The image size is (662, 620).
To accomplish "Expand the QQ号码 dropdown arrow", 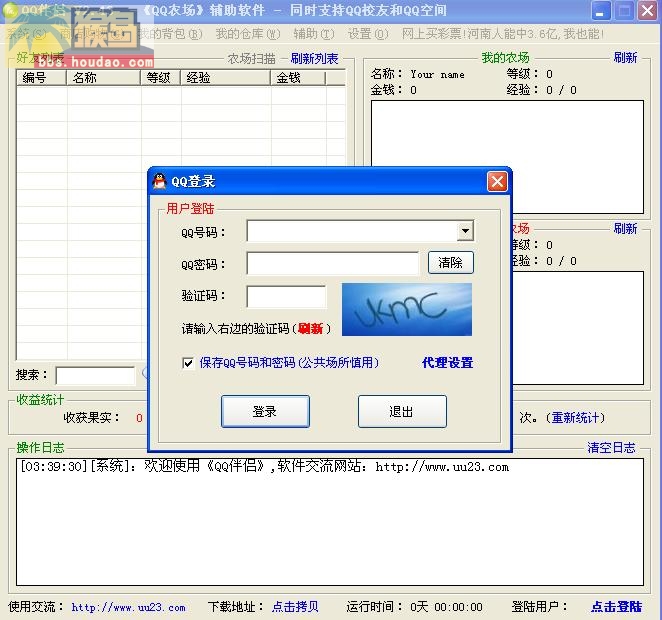I will [465, 231].
